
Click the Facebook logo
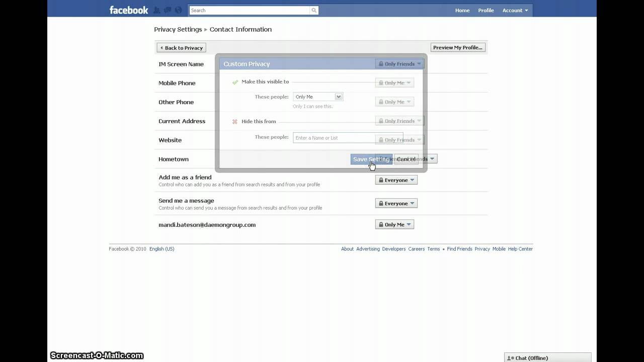click(129, 10)
